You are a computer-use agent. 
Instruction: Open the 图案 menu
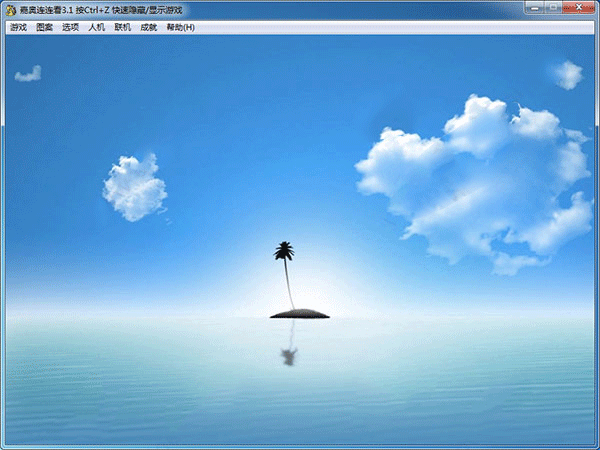(44, 27)
